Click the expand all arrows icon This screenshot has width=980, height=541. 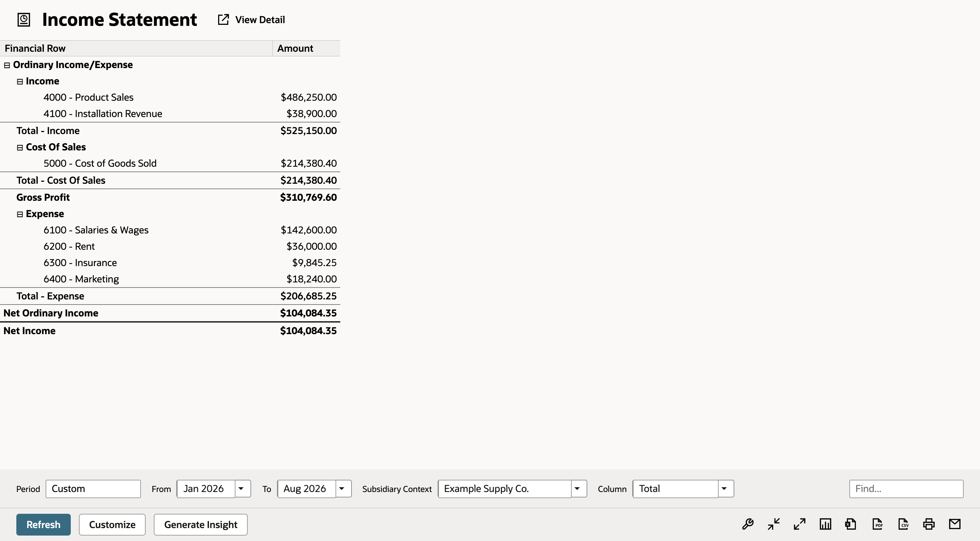799,524
